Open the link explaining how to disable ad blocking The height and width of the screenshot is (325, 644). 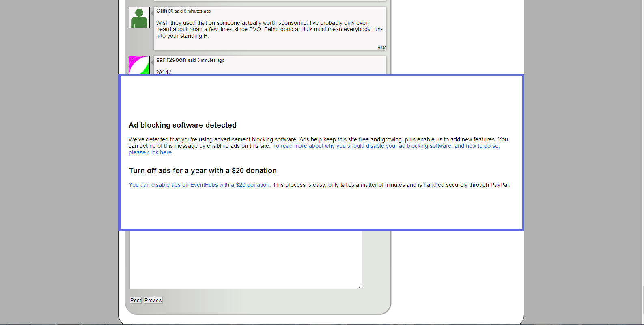click(x=386, y=146)
